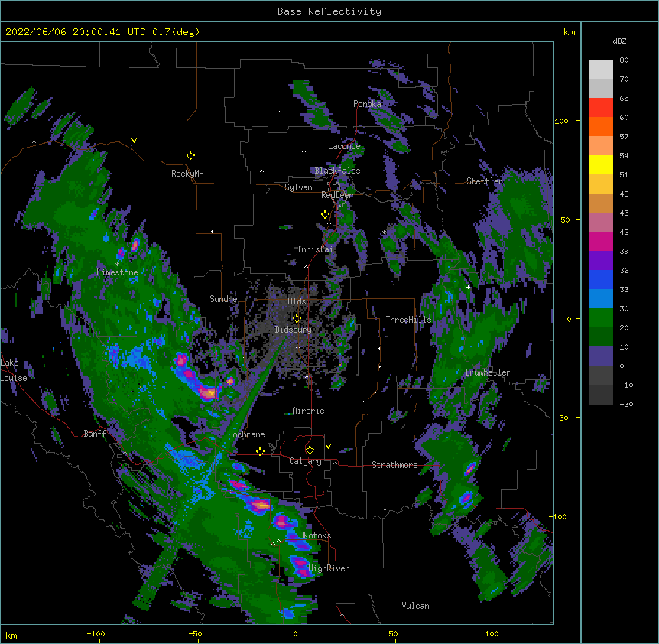Click the asterisk marker above Limestone label
659x644 pixels.
[x=117, y=265]
